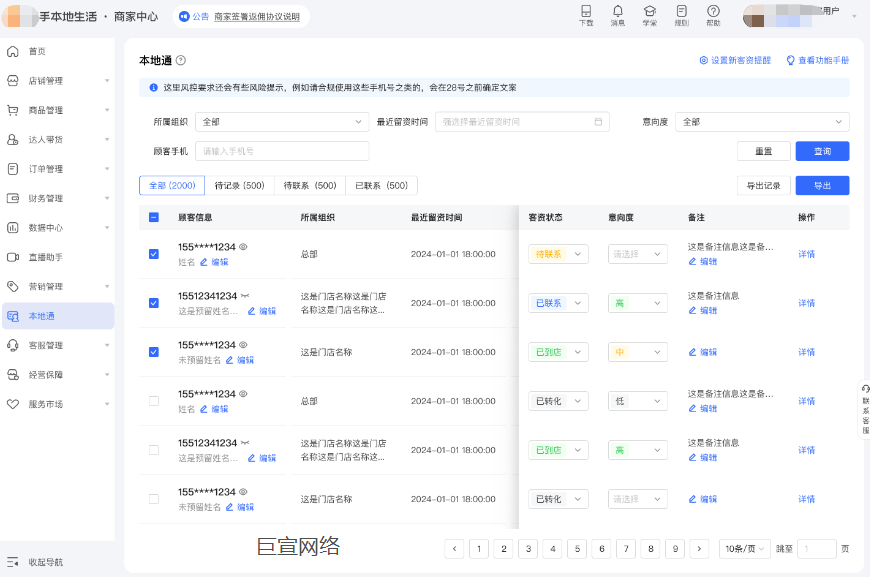Open the 帮助 help icon
Image resolution: width=870 pixels, height=577 pixels.
(715, 15)
